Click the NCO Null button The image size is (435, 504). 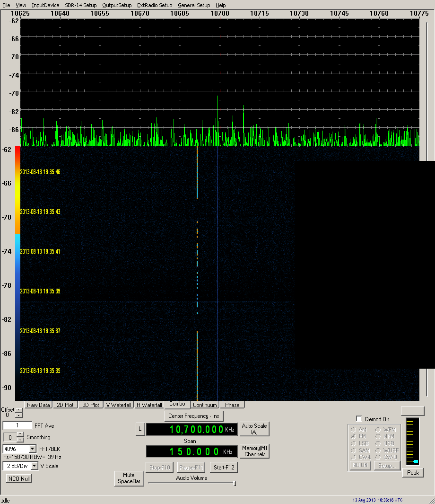[x=19, y=478]
